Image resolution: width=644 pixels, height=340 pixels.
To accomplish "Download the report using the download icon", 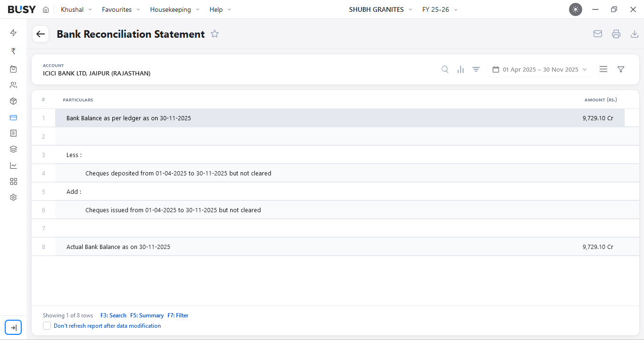I will tap(635, 34).
